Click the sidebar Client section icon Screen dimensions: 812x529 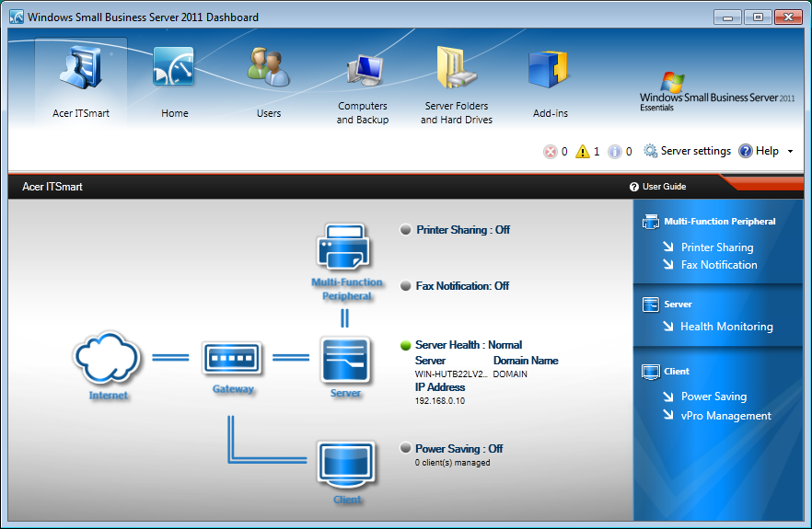(x=650, y=372)
